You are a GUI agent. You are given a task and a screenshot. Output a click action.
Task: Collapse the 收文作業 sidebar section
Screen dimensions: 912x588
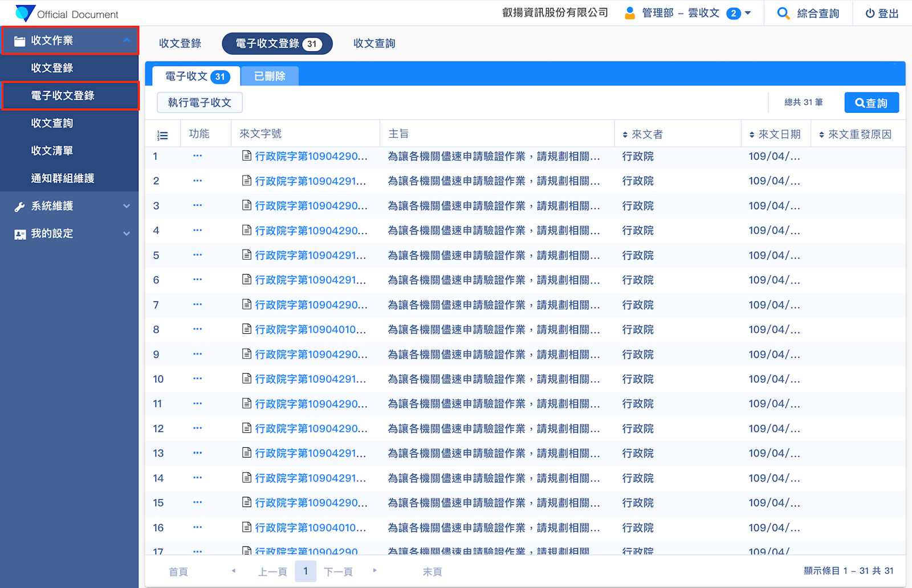point(127,40)
